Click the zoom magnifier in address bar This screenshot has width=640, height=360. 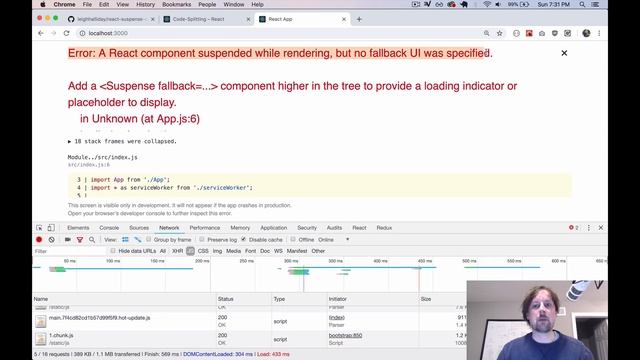[487, 33]
